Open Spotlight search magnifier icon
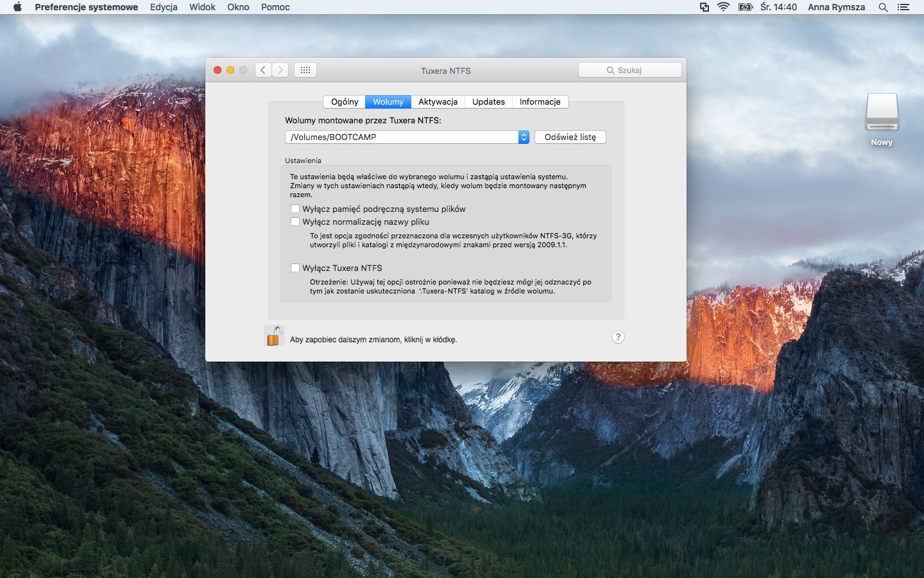The height and width of the screenshot is (578, 924). (x=883, y=7)
